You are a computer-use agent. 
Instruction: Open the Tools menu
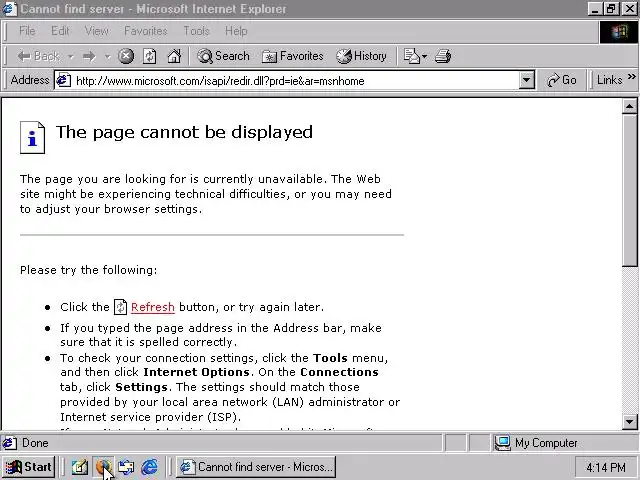point(196,31)
